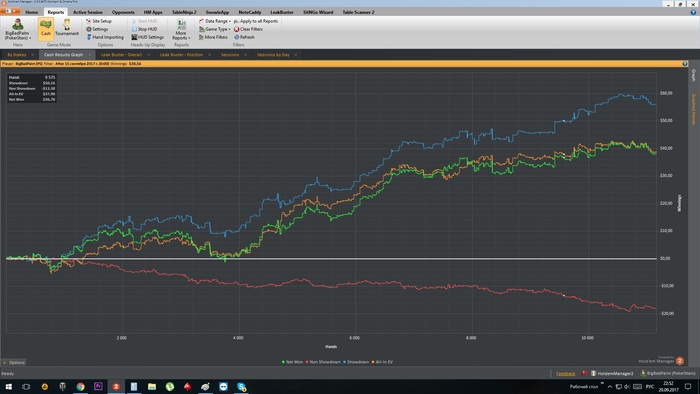
Task: Click the Feedback link in the status bar
Action: pos(565,373)
